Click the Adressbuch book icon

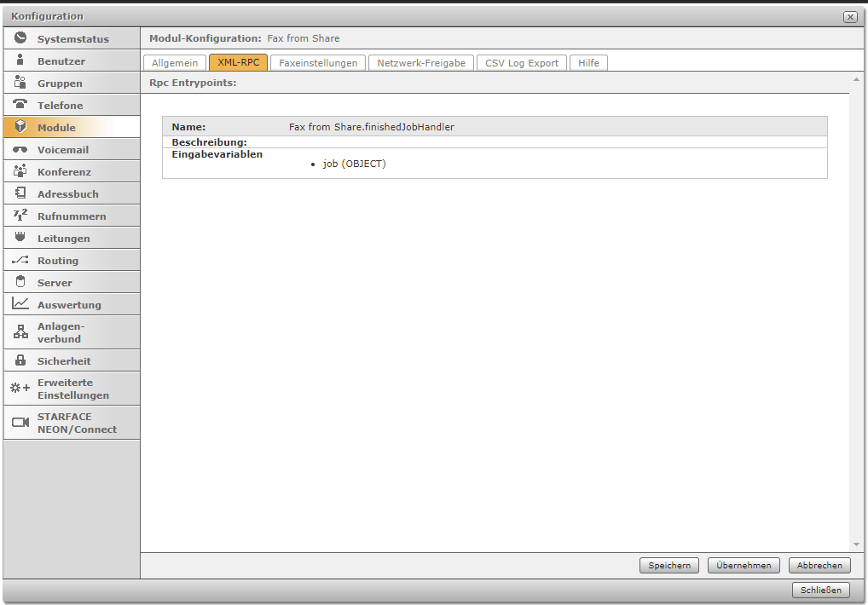(x=20, y=193)
